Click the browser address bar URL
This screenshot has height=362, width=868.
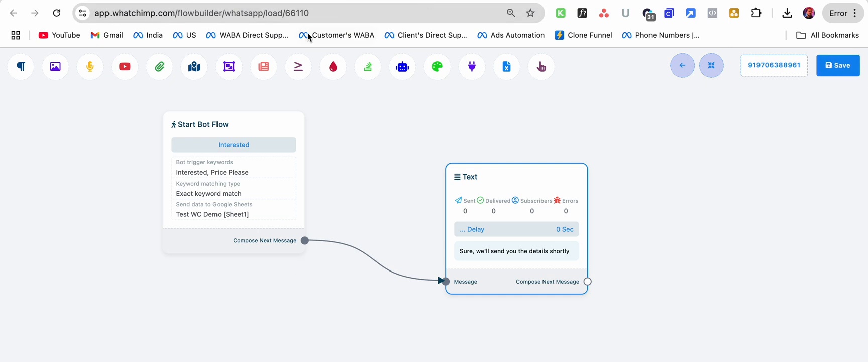201,13
